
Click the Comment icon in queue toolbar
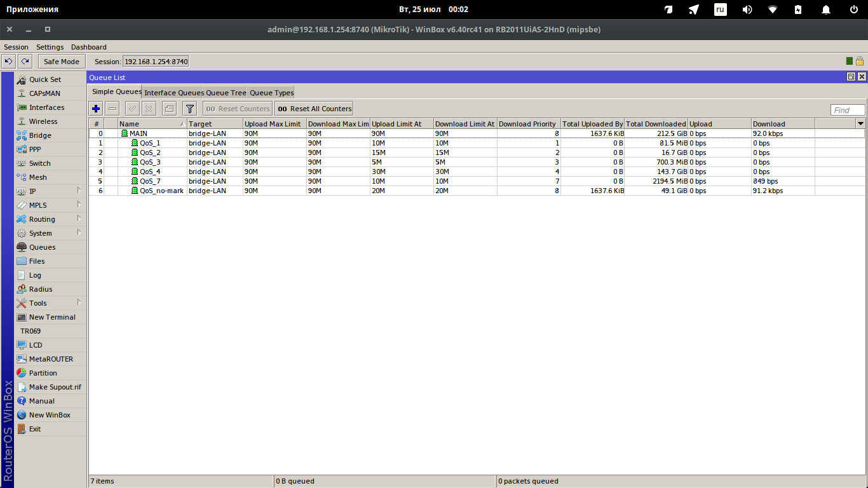click(169, 109)
